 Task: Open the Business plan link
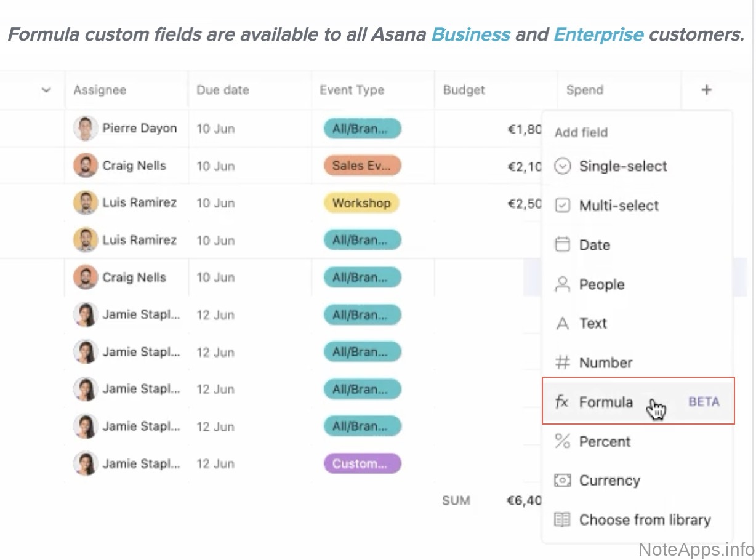pos(470,34)
